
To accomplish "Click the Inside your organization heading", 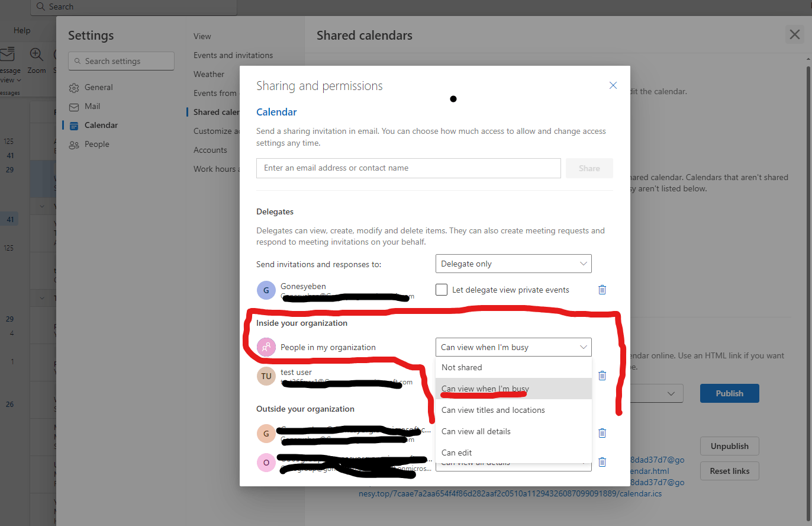I will tap(302, 323).
